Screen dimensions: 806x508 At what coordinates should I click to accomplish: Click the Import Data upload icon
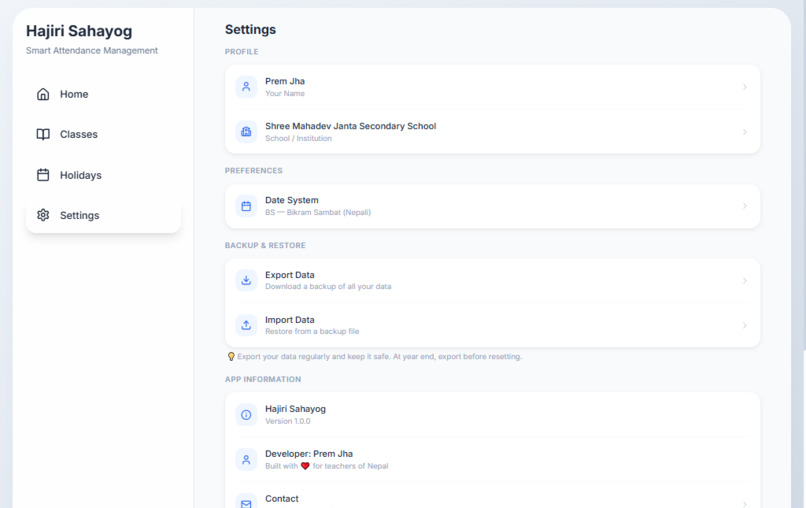tap(246, 325)
